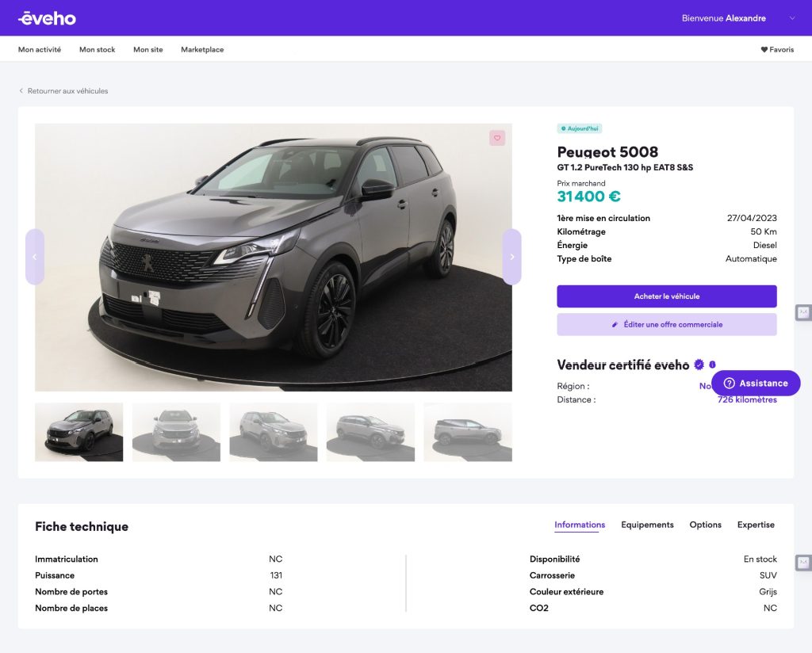Select the fifth thumbnail, side view
The image size is (812, 653).
(x=468, y=432)
